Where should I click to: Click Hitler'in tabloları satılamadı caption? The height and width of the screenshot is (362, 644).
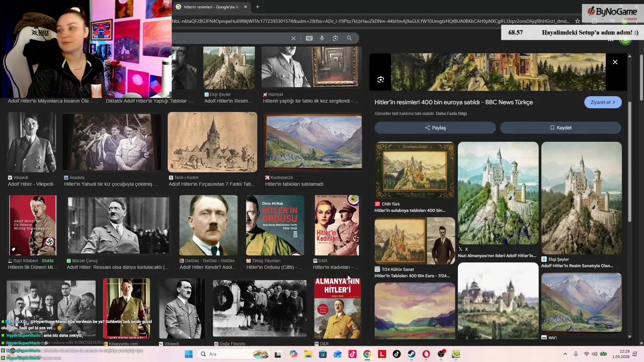click(x=294, y=184)
